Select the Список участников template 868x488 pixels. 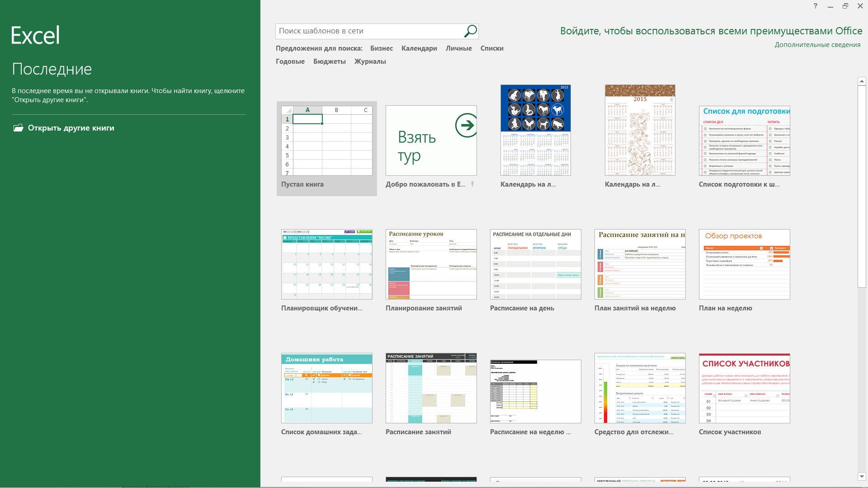pos(745,394)
